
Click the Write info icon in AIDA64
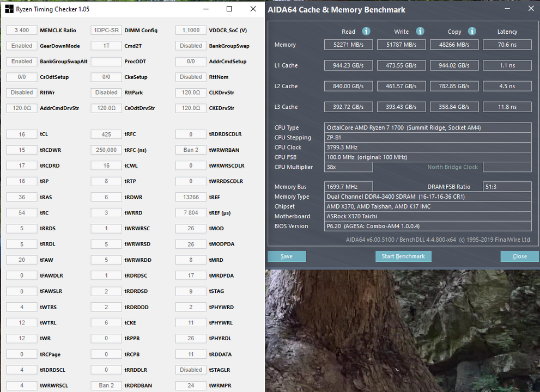pyautogui.click(x=420, y=32)
